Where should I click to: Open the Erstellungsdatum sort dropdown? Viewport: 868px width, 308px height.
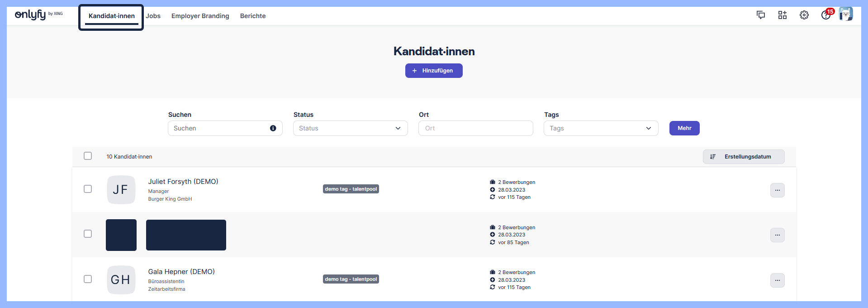tap(743, 157)
